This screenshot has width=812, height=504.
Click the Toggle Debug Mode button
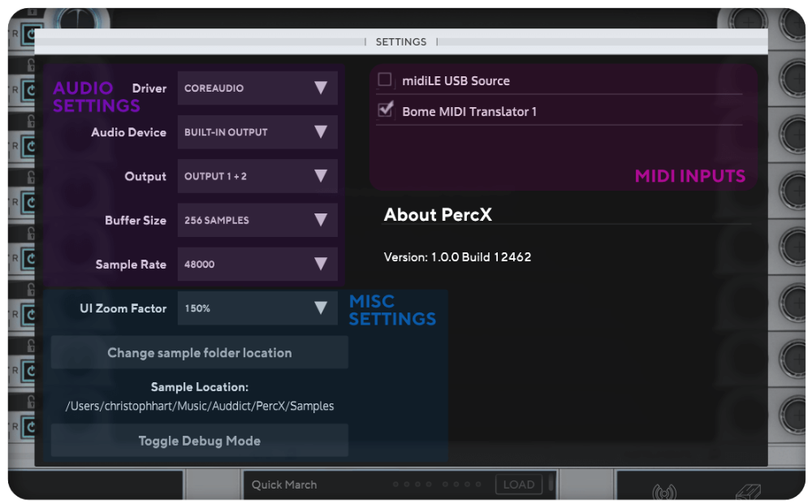coord(200,441)
